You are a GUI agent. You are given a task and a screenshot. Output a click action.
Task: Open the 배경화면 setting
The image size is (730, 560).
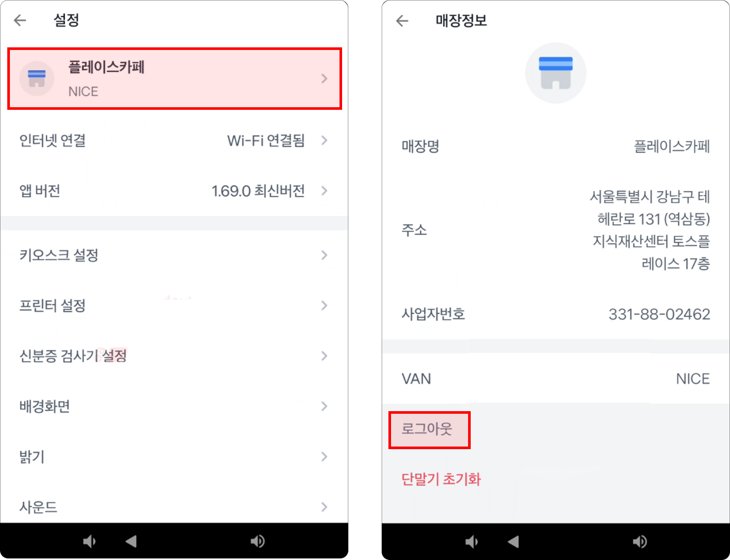(x=174, y=406)
